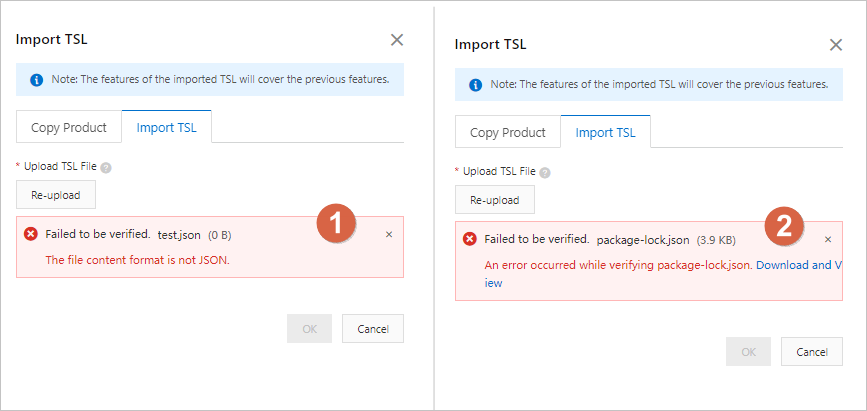Click red error icon next to package-lock.json
This screenshot has height=411, width=867.
[x=470, y=239]
